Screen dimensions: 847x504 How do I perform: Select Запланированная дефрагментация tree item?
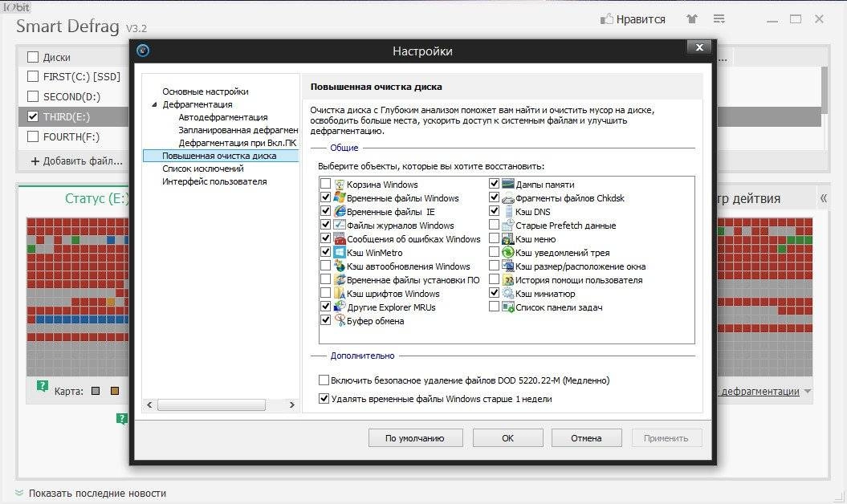[238, 130]
